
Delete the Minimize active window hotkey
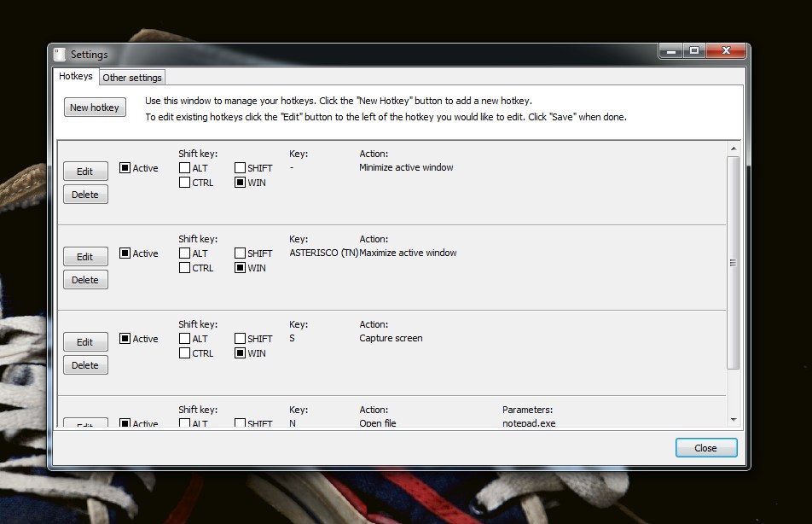(85, 195)
